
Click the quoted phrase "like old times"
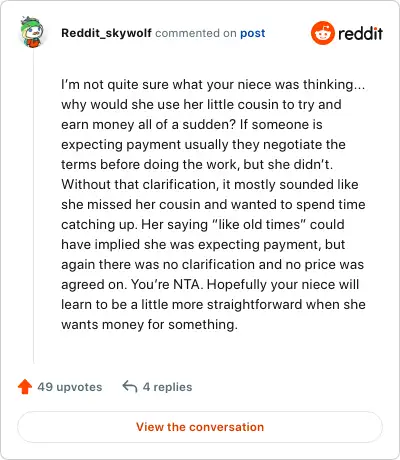[259, 225]
